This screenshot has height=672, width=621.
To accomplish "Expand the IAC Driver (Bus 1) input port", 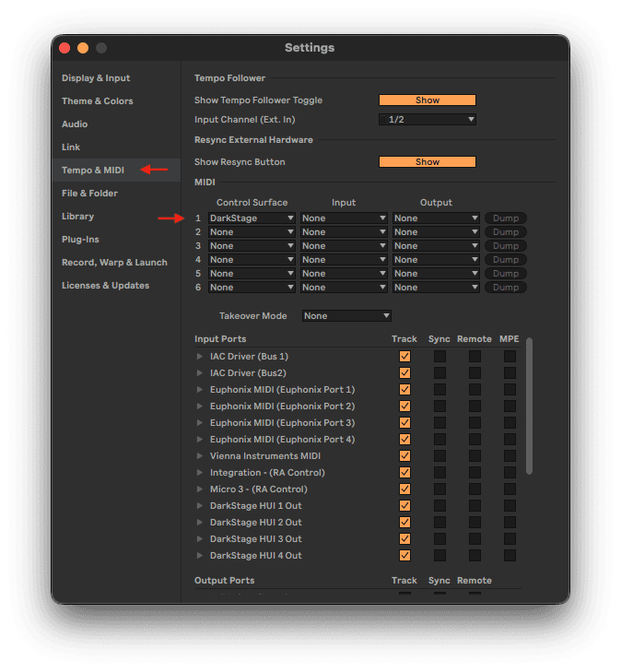I will pyautogui.click(x=200, y=356).
